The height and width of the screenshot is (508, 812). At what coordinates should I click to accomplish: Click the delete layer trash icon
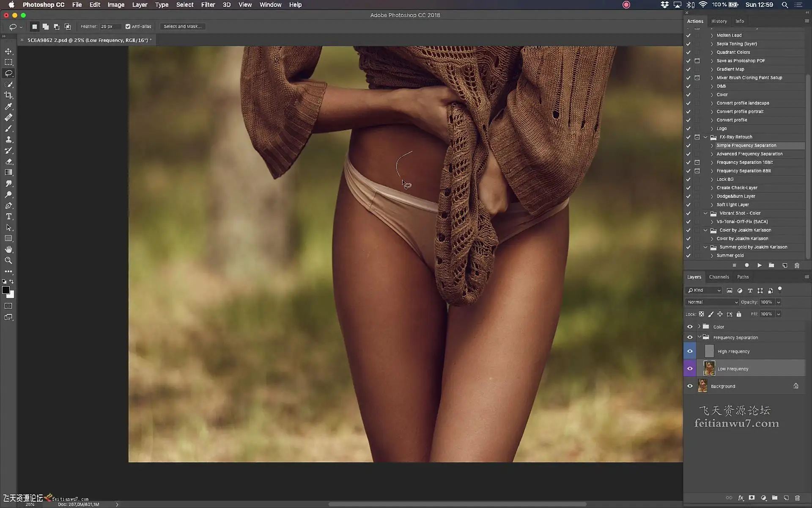click(797, 498)
